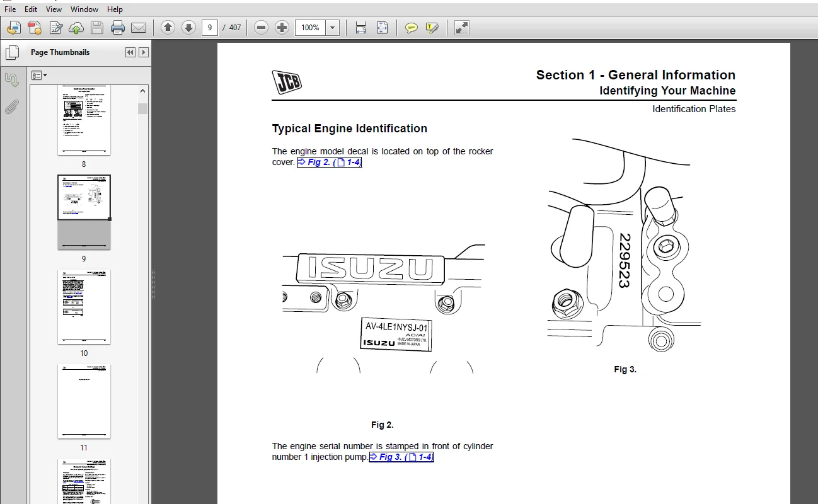The height and width of the screenshot is (504, 818).
Task: Print the document with the printer icon
Action: coord(118,28)
